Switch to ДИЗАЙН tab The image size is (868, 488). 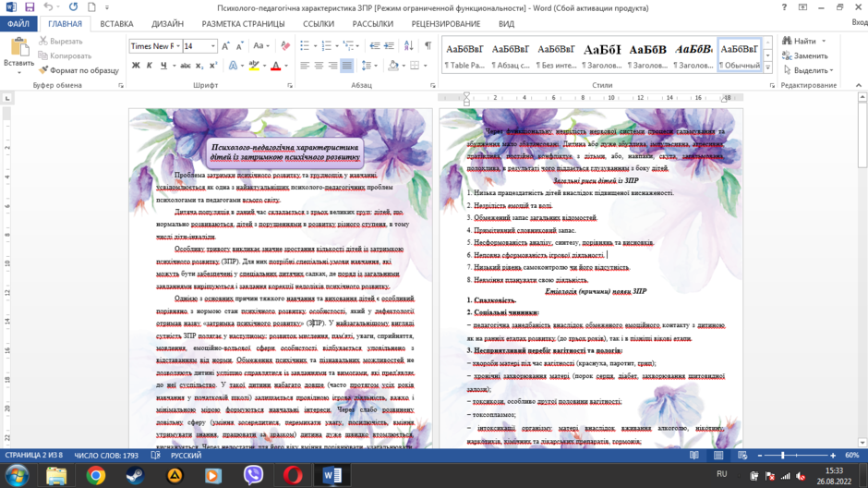167,24
